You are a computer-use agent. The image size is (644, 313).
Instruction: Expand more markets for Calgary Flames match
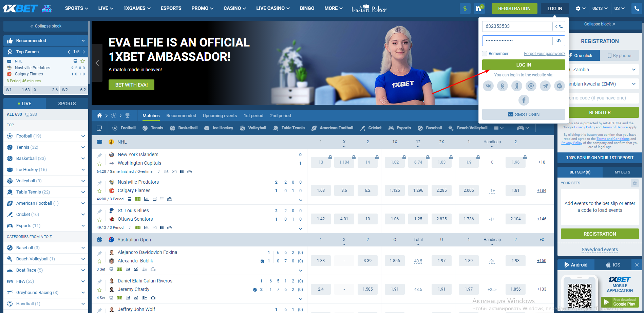click(301, 200)
